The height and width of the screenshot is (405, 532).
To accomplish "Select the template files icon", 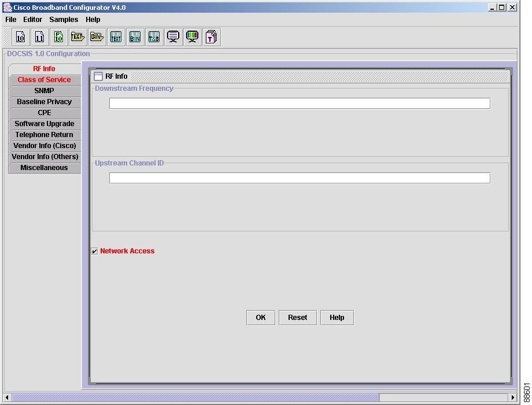I will (211, 36).
